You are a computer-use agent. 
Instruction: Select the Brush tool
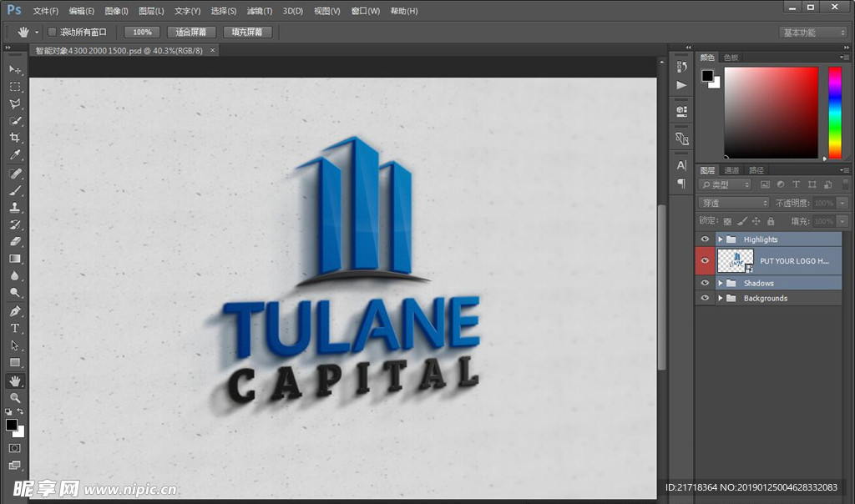[15, 190]
